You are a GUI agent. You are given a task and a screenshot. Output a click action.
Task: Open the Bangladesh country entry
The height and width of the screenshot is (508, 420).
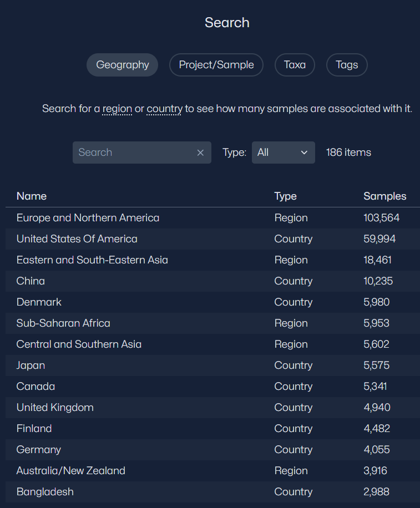point(45,492)
